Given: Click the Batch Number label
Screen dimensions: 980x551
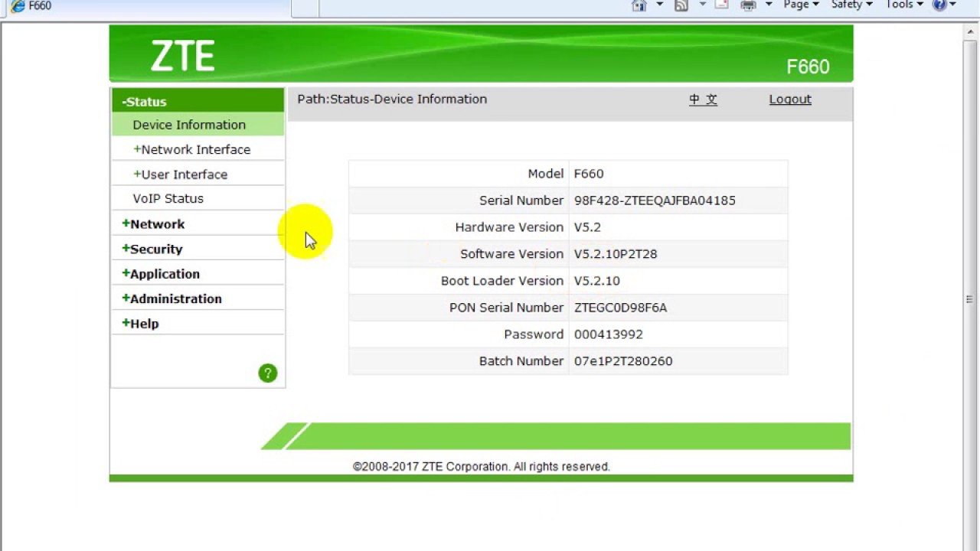Looking at the screenshot, I should coord(521,361).
